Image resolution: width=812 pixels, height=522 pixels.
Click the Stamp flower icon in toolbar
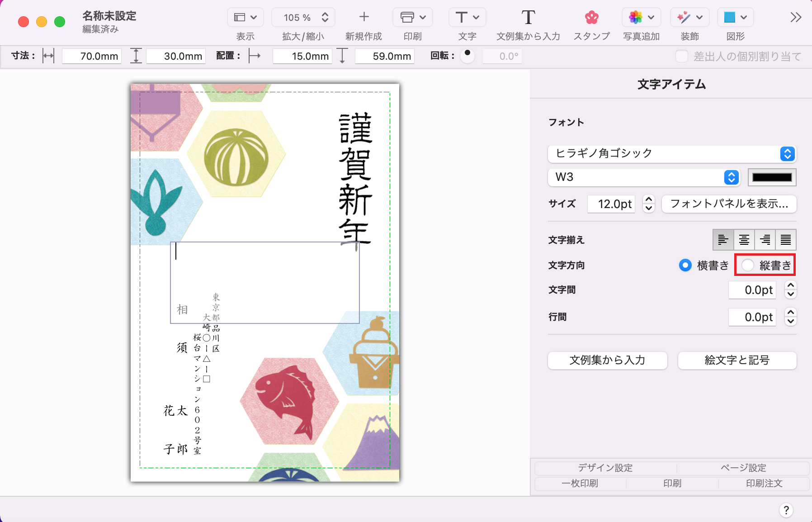pyautogui.click(x=591, y=18)
